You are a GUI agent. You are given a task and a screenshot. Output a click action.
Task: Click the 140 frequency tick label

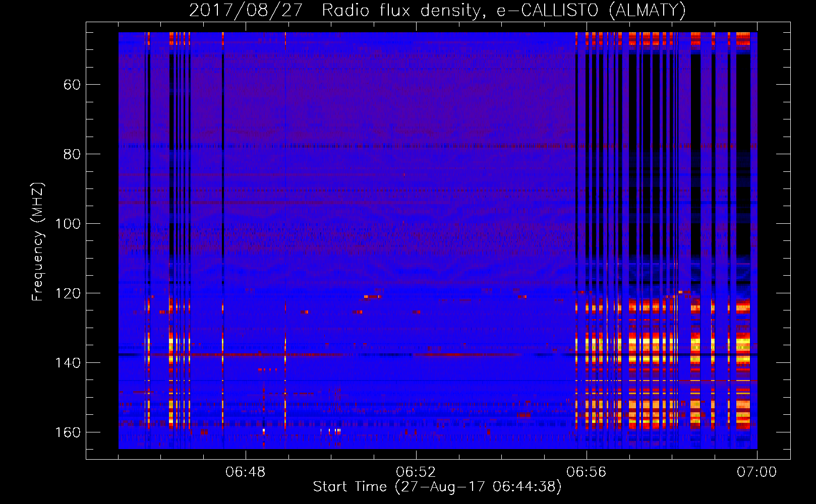click(68, 362)
